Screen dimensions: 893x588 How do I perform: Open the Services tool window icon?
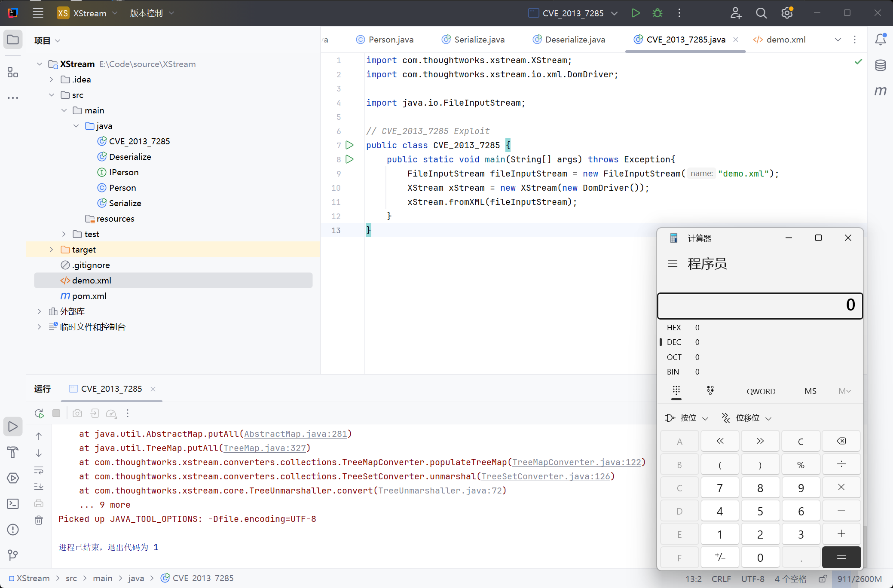pyautogui.click(x=13, y=478)
